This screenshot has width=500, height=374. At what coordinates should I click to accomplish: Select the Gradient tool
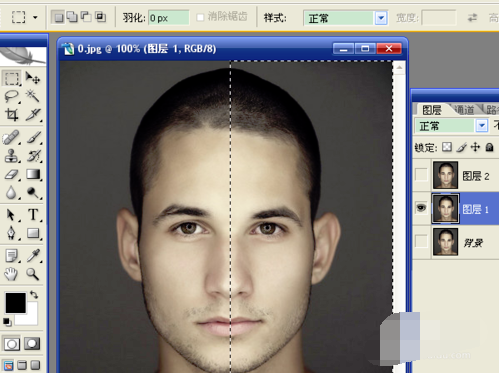(x=33, y=174)
